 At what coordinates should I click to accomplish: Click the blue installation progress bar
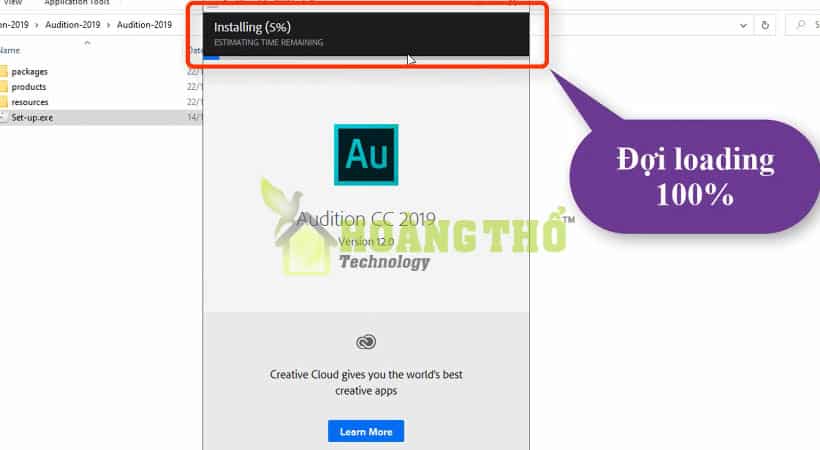point(211,58)
